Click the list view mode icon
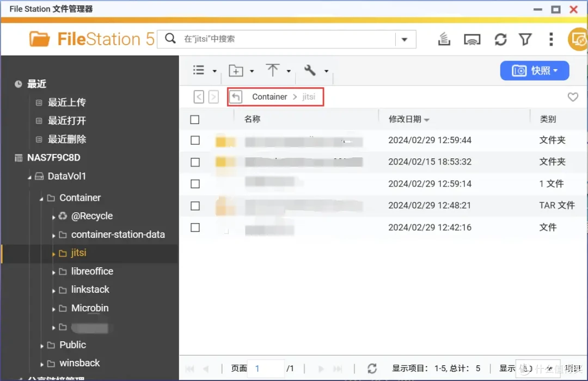The image size is (588, 381). tap(198, 70)
